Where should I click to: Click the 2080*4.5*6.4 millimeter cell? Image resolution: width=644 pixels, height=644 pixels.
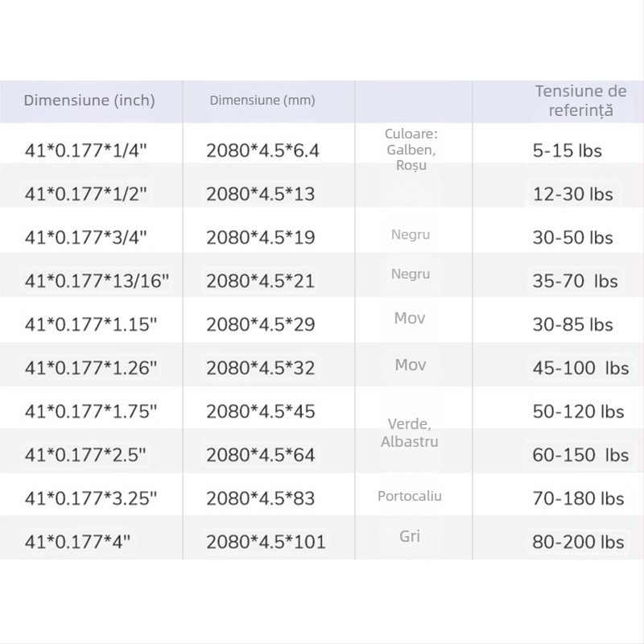[x=263, y=151]
